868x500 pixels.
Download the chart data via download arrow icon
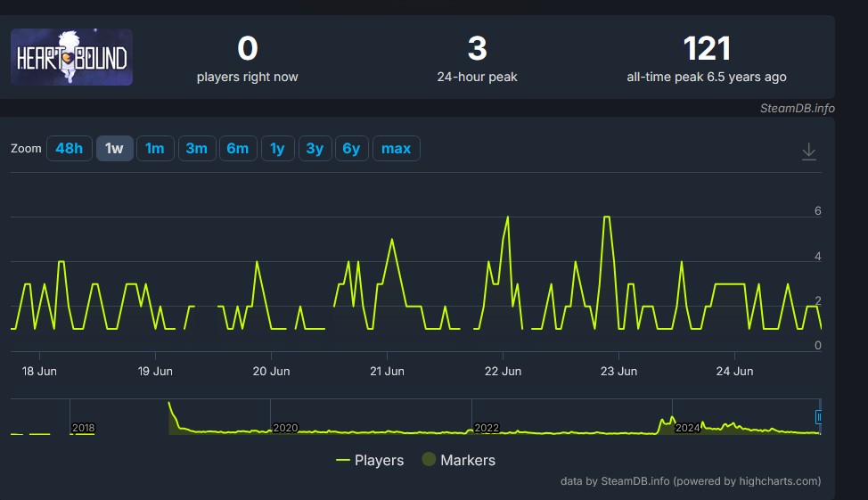(x=809, y=152)
